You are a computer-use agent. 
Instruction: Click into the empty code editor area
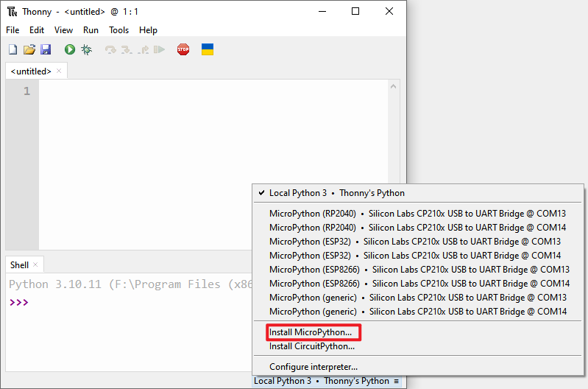(213, 164)
